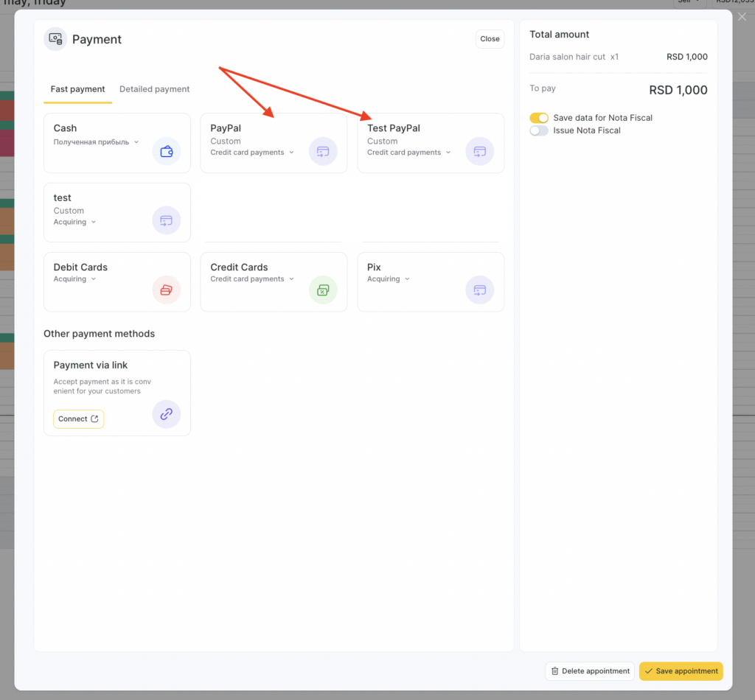This screenshot has height=700, width=755.
Task: Click the Save appointment button
Action: pyautogui.click(x=681, y=671)
